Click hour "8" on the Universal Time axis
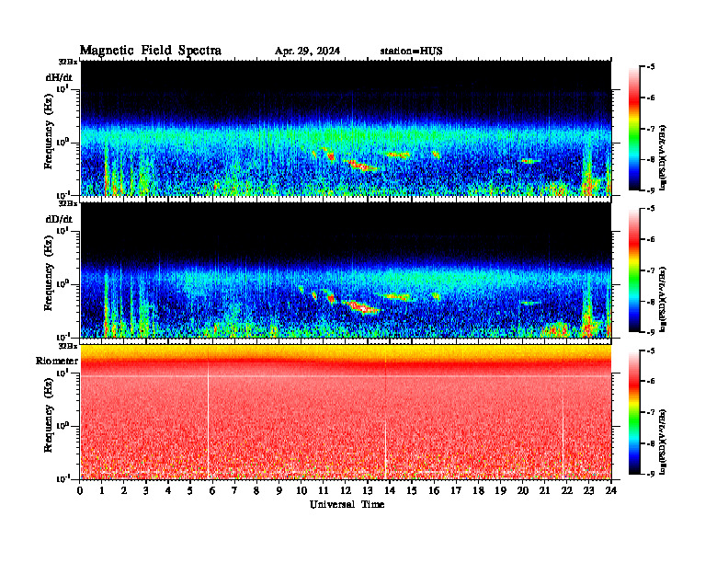The image size is (728, 563). 256,490
